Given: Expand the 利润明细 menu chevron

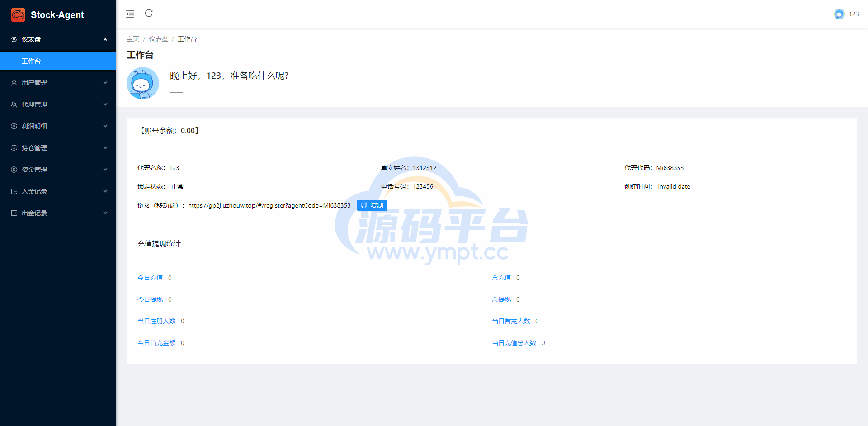Looking at the screenshot, I should click(105, 126).
